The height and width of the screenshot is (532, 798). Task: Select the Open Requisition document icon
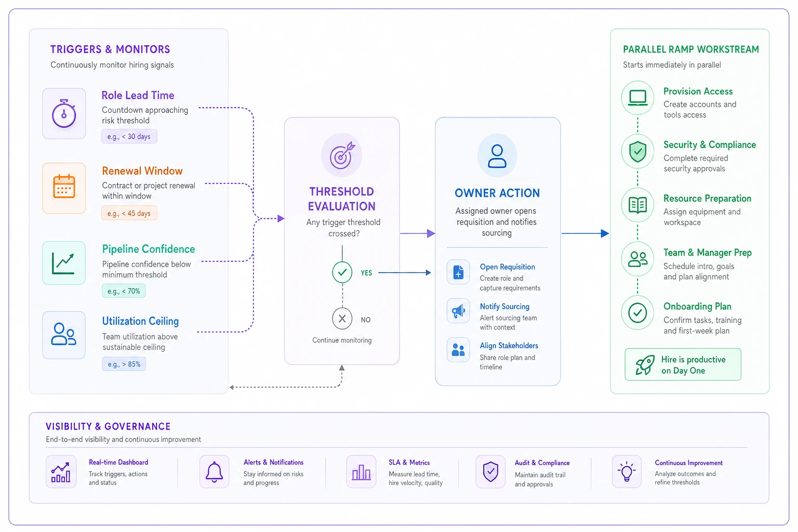458,272
